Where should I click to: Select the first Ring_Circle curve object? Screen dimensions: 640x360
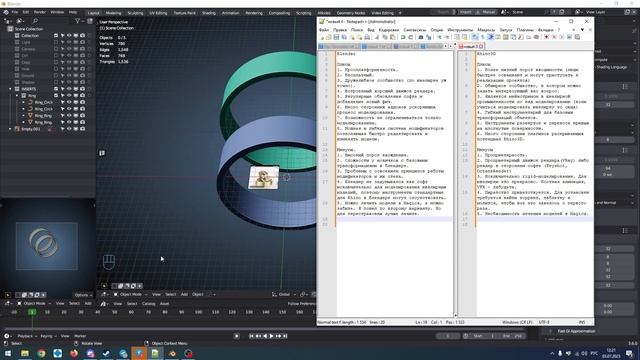click(x=43, y=102)
